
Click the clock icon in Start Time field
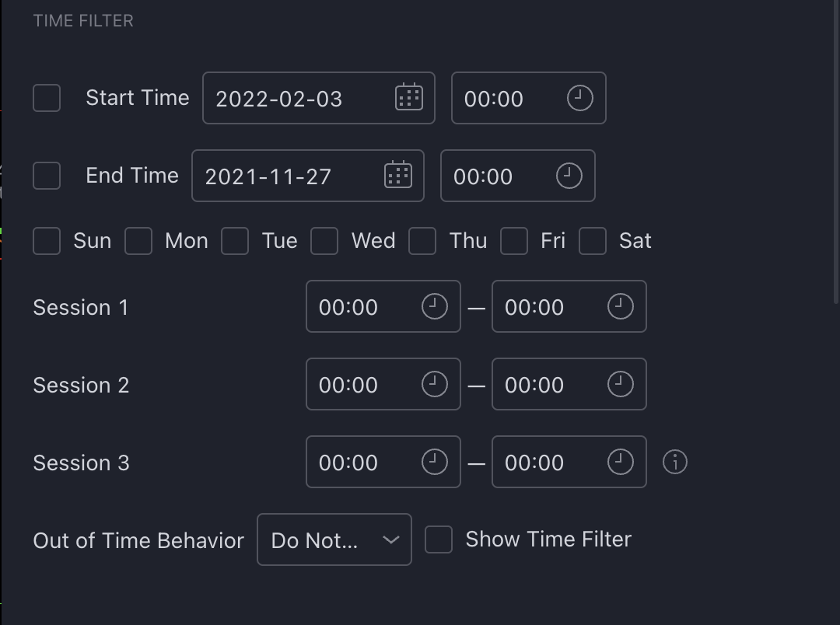[579, 98]
